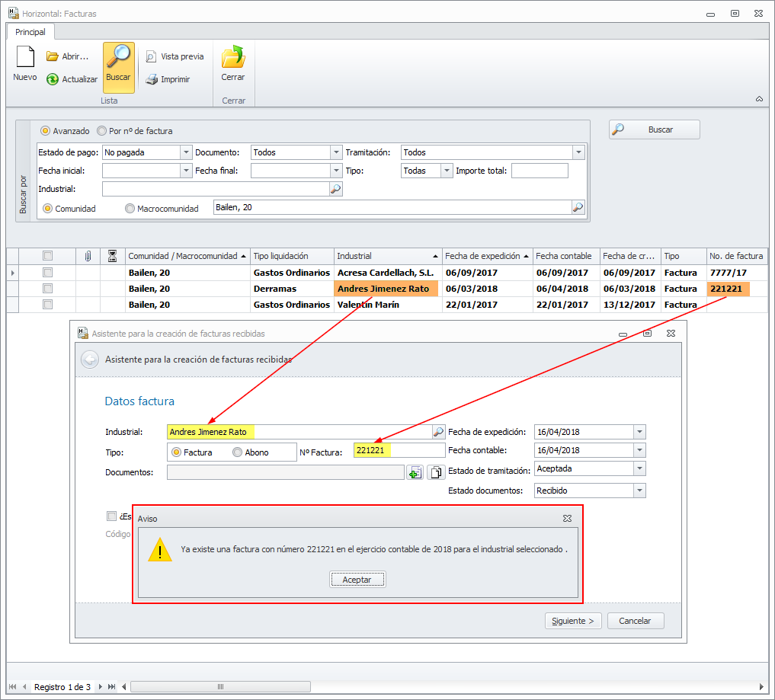Click add document icon next to Documentos
Image resolution: width=775 pixels, height=700 pixels.
(x=415, y=473)
